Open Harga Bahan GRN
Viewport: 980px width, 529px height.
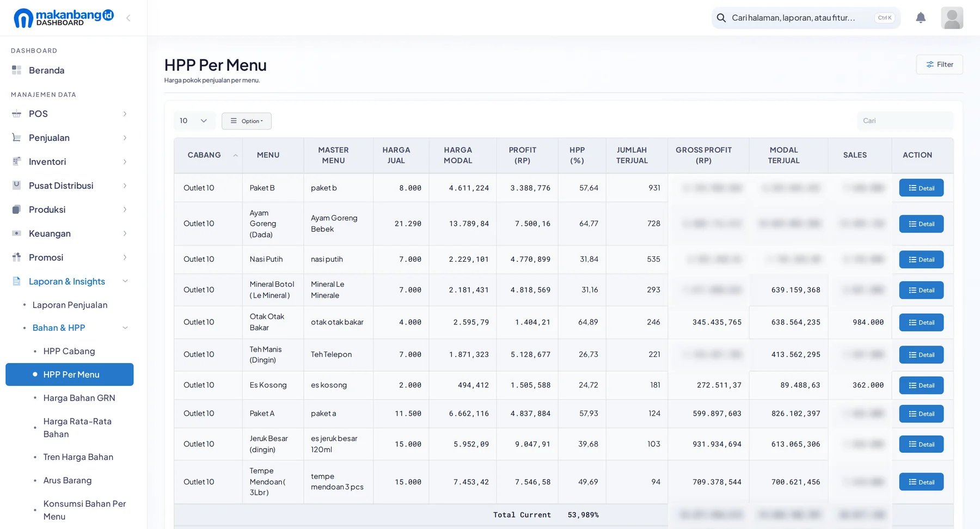pos(79,398)
